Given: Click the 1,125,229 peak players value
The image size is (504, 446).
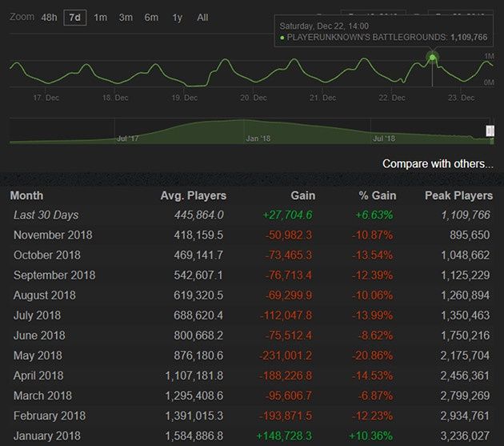Looking at the screenshot, I should click(x=466, y=275).
